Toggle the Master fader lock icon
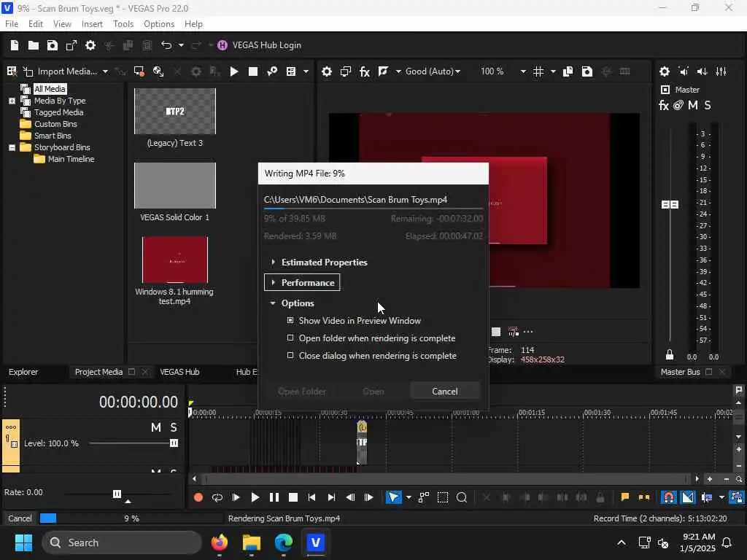This screenshot has height=560, width=747. (670, 355)
